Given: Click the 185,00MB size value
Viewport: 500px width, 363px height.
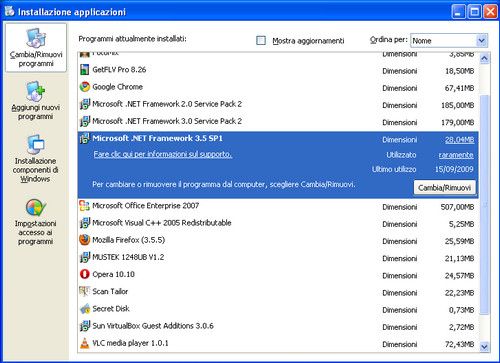Looking at the screenshot, I should coord(457,105).
